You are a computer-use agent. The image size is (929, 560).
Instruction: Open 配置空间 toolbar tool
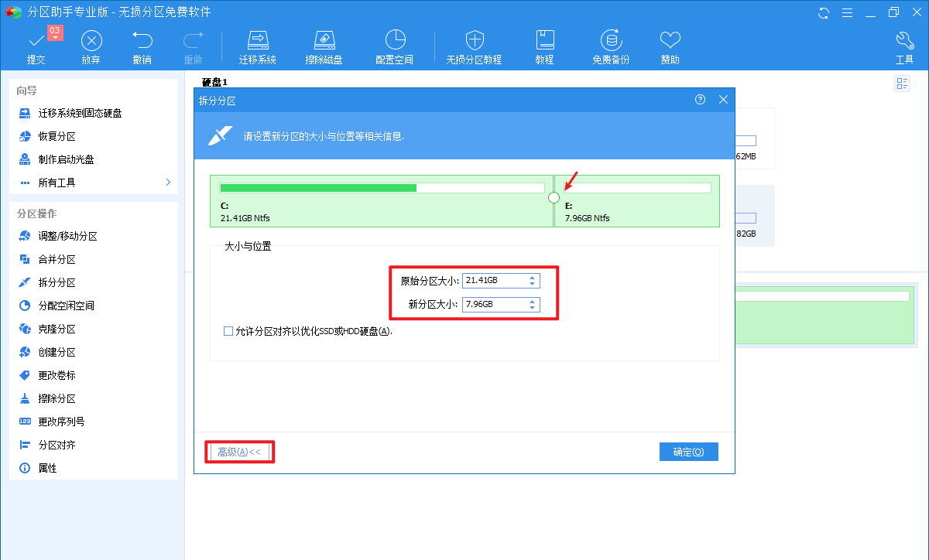point(395,48)
